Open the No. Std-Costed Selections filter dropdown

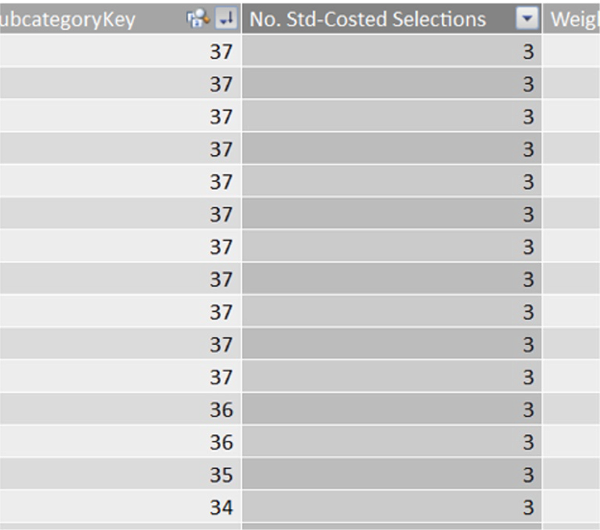pos(527,19)
